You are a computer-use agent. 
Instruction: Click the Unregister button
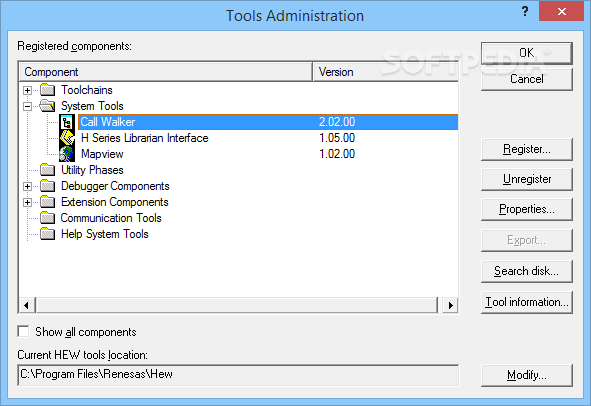pyautogui.click(x=527, y=179)
